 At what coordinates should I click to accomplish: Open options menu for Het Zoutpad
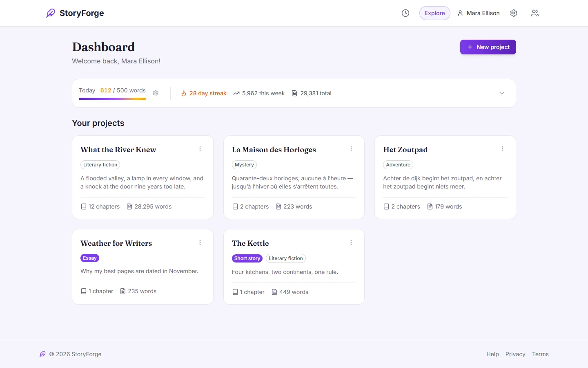[x=503, y=149]
